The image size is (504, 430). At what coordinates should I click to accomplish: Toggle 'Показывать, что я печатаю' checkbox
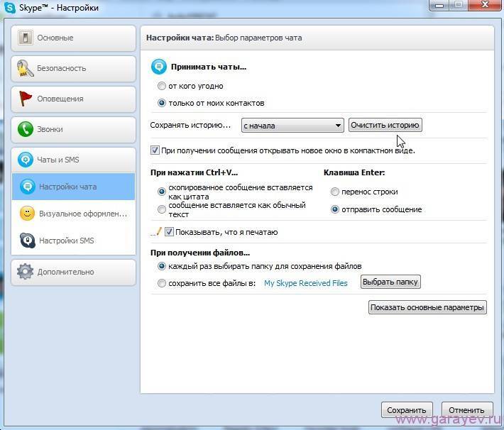(169, 232)
